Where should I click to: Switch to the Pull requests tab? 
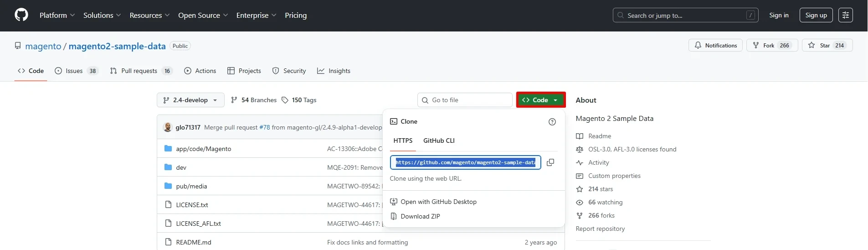point(141,71)
